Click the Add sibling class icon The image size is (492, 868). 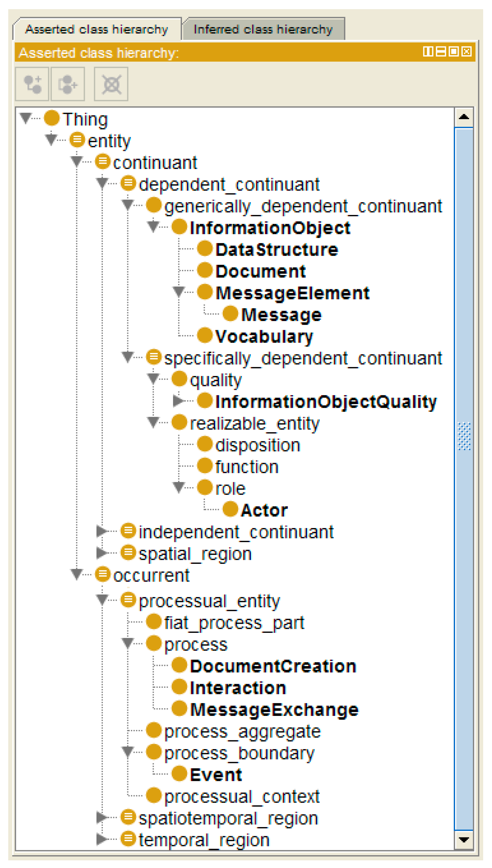pyautogui.click(x=67, y=84)
